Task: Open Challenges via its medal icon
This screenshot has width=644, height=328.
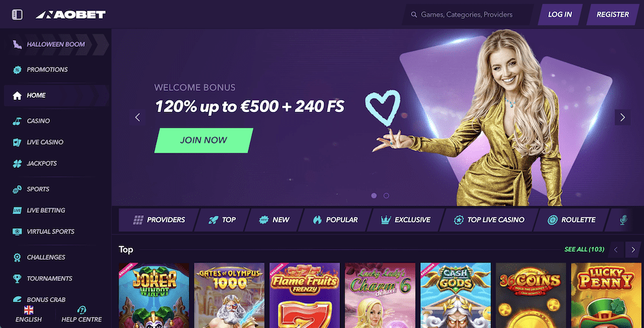Action: point(17,257)
